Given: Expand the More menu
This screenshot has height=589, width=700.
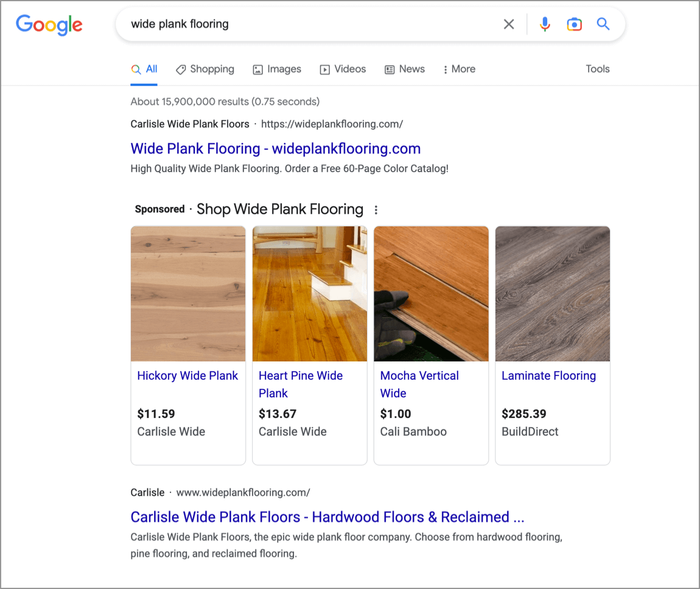Looking at the screenshot, I should pos(459,69).
